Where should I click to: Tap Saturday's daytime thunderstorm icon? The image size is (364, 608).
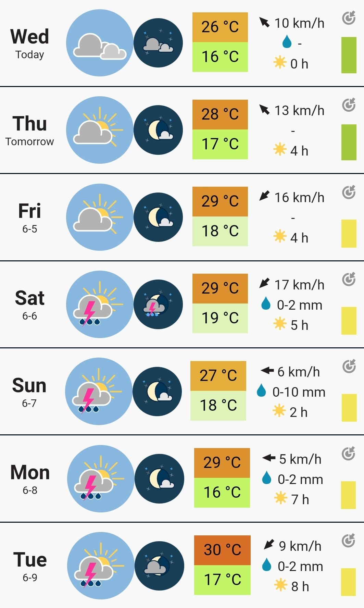99,304
